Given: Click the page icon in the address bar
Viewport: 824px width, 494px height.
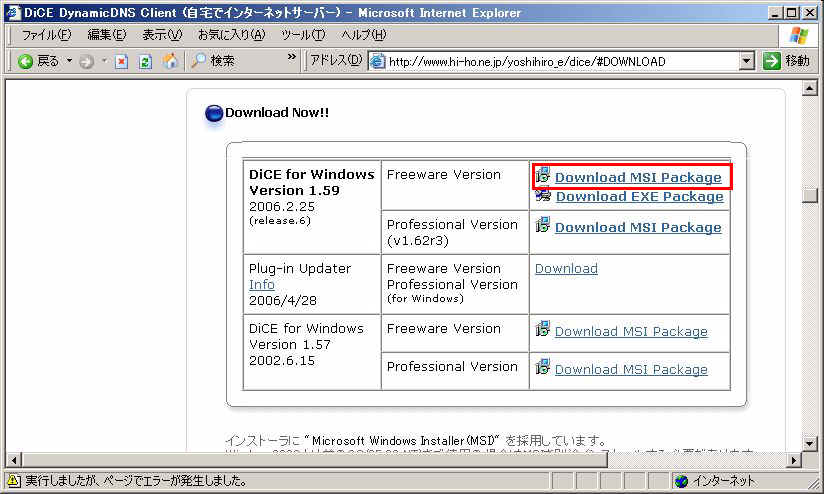Looking at the screenshot, I should [377, 61].
